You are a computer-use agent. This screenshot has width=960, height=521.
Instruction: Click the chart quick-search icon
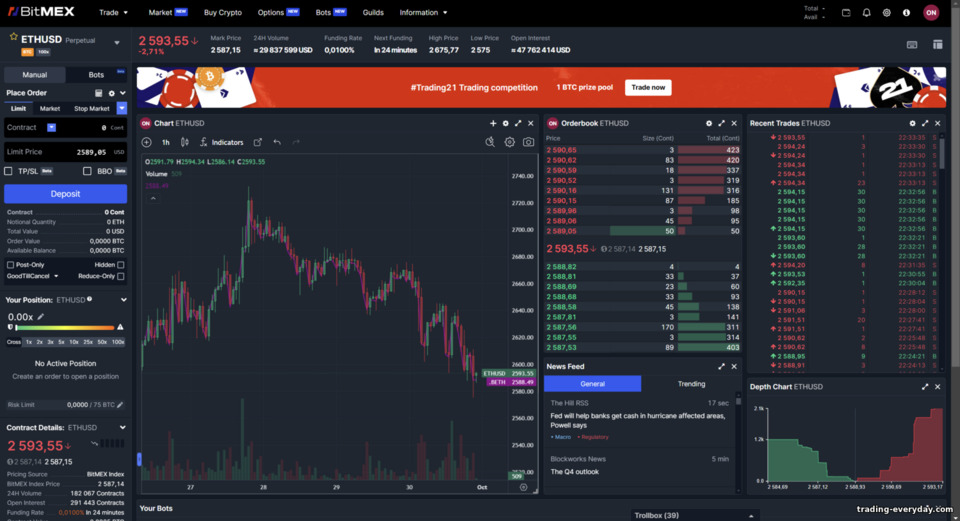point(490,142)
